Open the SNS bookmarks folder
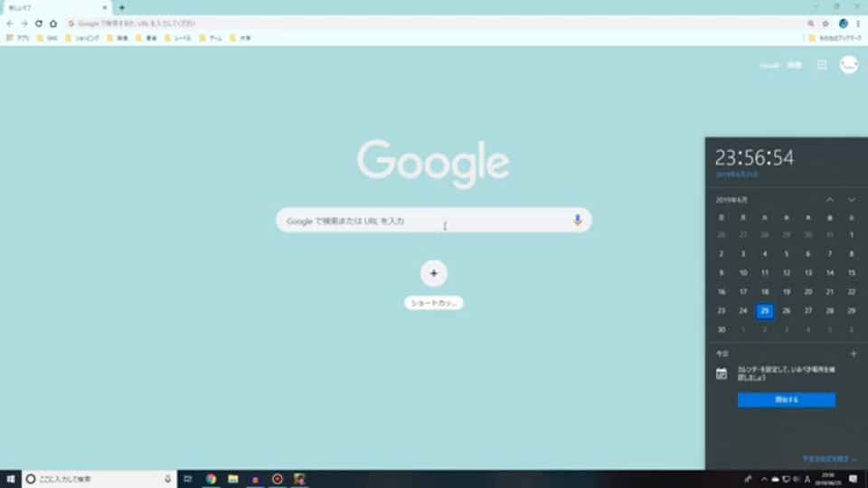The width and height of the screenshot is (868, 488). tap(47, 38)
